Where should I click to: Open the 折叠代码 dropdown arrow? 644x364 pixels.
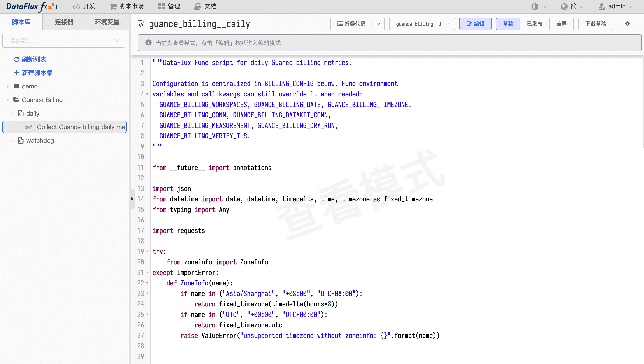pos(378,24)
